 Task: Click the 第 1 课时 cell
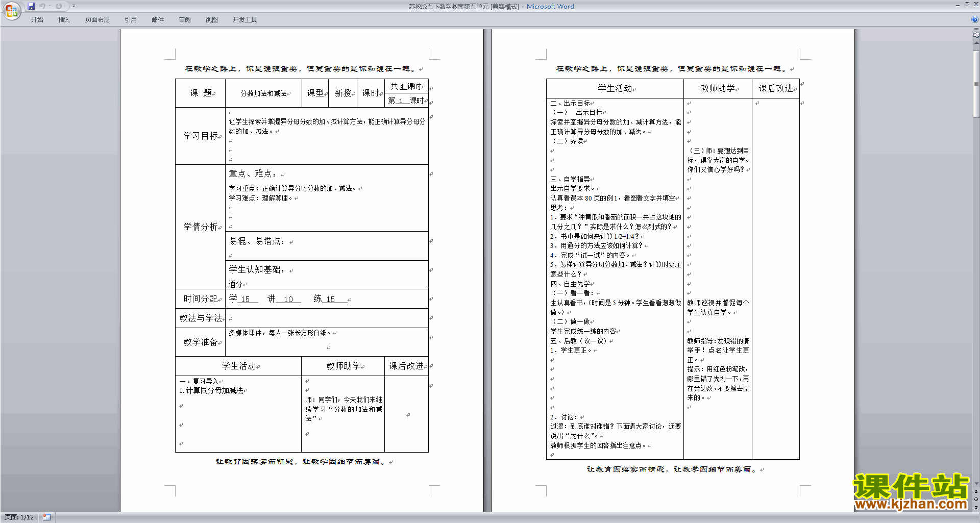tap(406, 101)
